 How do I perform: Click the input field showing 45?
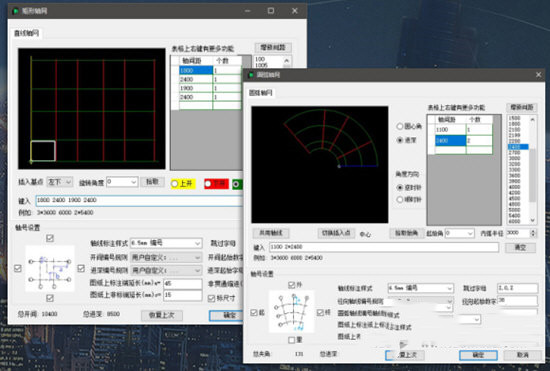pyautogui.click(x=183, y=284)
